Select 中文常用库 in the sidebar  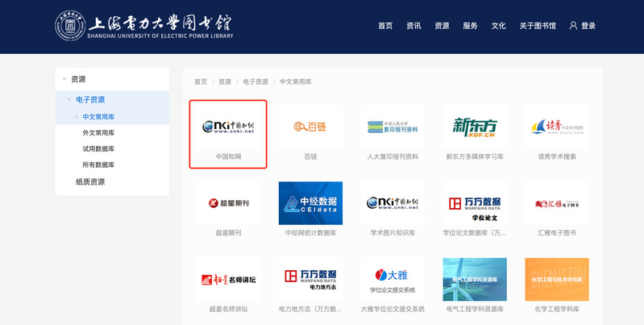98,117
